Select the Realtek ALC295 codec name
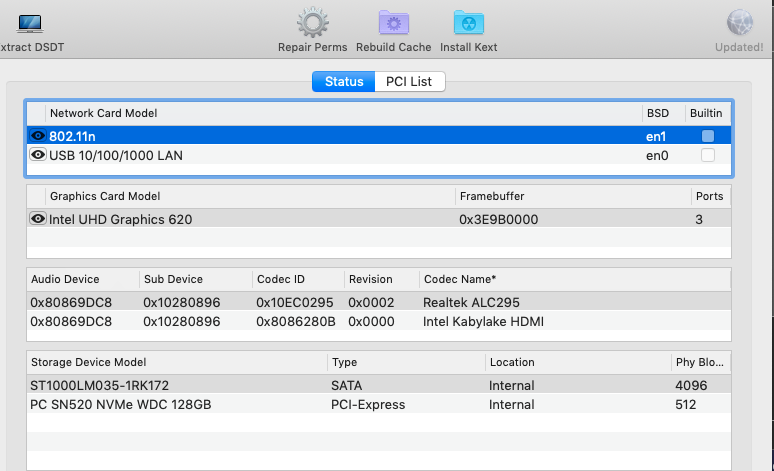 point(471,302)
